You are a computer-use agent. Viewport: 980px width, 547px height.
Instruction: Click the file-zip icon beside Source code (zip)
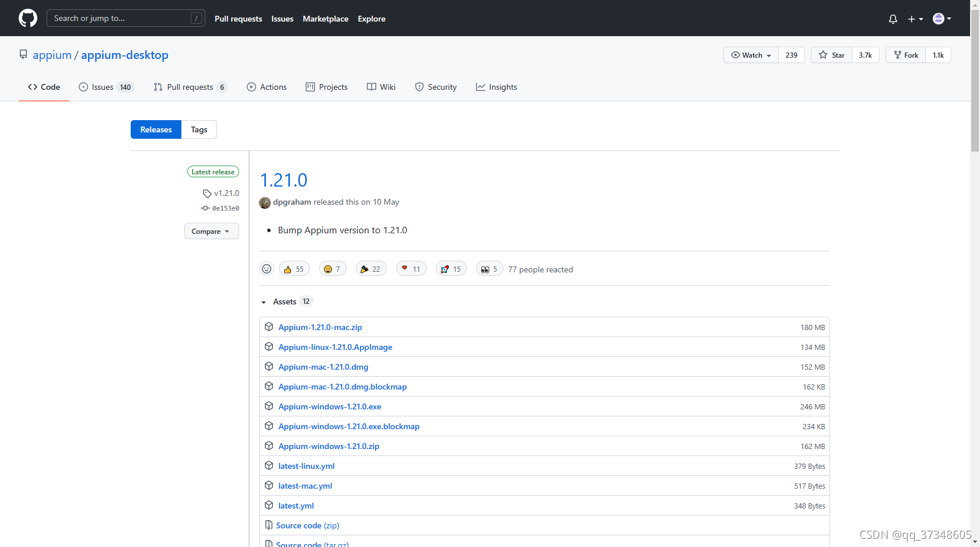pyautogui.click(x=268, y=525)
